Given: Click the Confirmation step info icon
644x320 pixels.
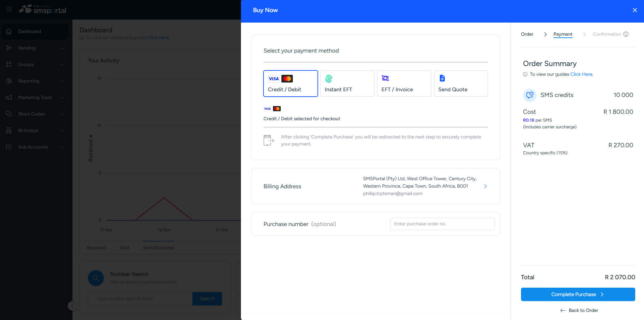Looking at the screenshot, I should 626,34.
